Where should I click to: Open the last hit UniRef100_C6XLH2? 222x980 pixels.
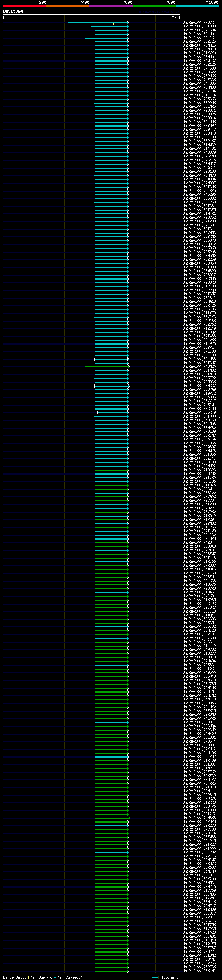pos(199,971)
